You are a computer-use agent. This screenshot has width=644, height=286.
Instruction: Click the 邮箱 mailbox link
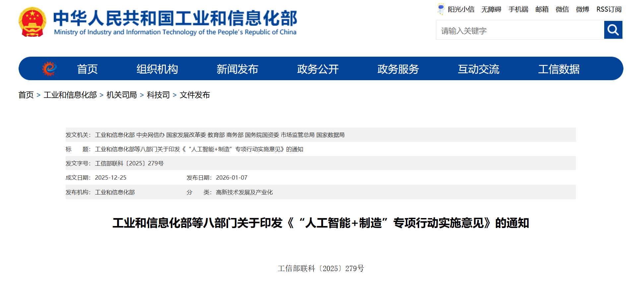542,9
